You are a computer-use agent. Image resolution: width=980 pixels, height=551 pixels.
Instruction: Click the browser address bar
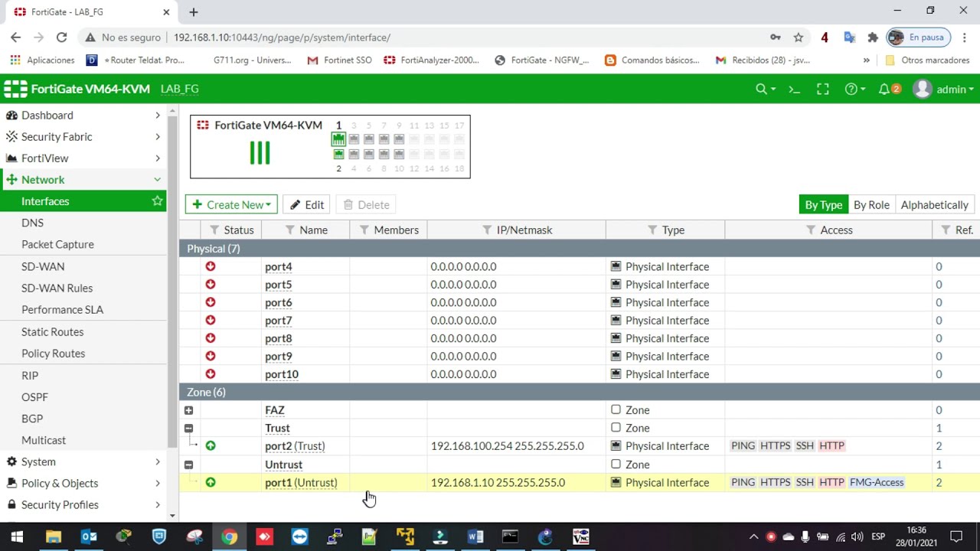pyautogui.click(x=459, y=37)
